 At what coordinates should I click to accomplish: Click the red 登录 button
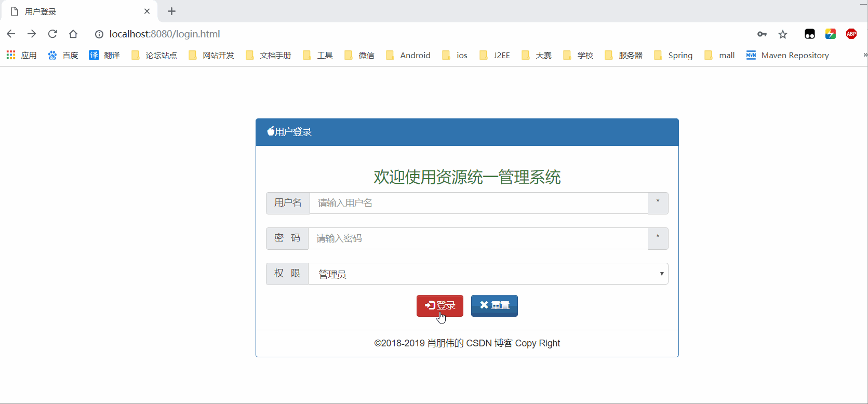440,305
